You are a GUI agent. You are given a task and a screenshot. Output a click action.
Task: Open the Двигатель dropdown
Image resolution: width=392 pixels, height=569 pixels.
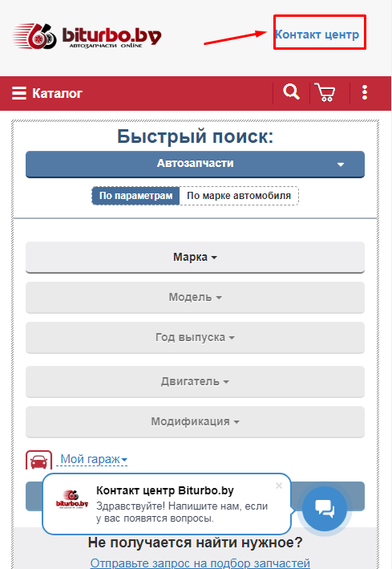pos(195,382)
